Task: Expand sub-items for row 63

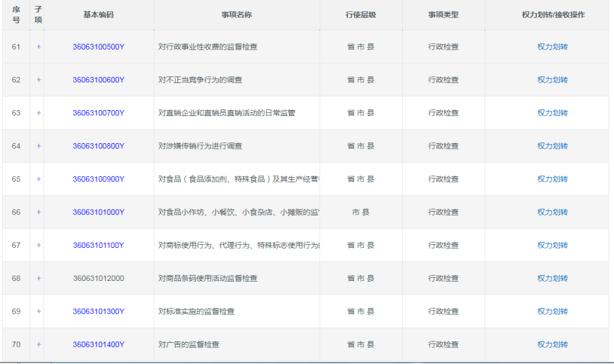Action: click(38, 113)
